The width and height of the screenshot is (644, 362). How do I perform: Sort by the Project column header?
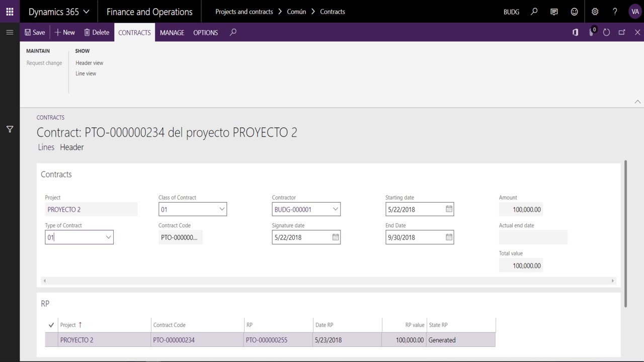105,325
